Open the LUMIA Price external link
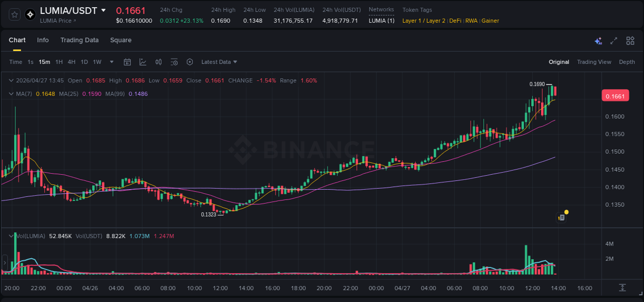The width and height of the screenshot is (644, 302). tap(58, 21)
